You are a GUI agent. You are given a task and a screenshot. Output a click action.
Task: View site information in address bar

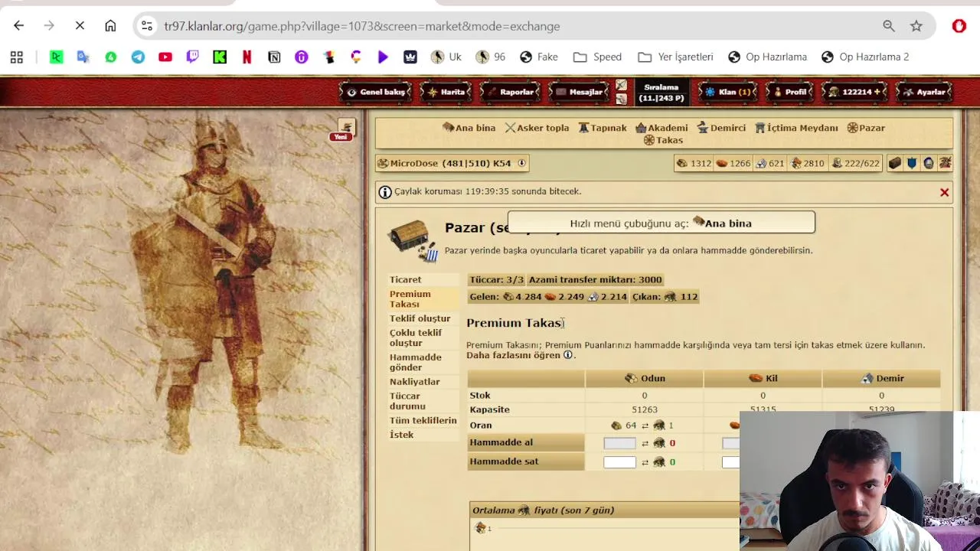146,26
